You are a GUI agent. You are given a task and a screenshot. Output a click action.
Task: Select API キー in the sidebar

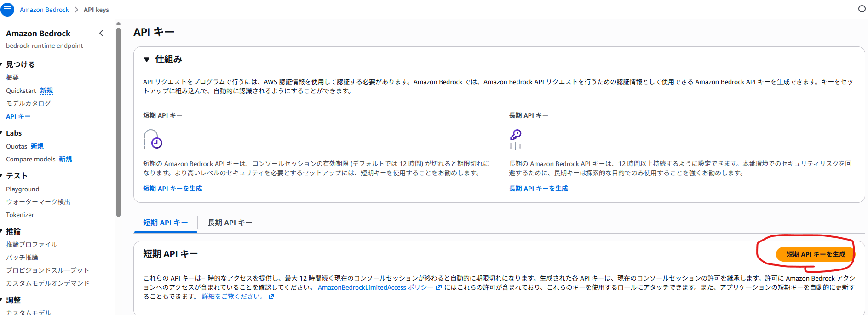click(x=18, y=116)
